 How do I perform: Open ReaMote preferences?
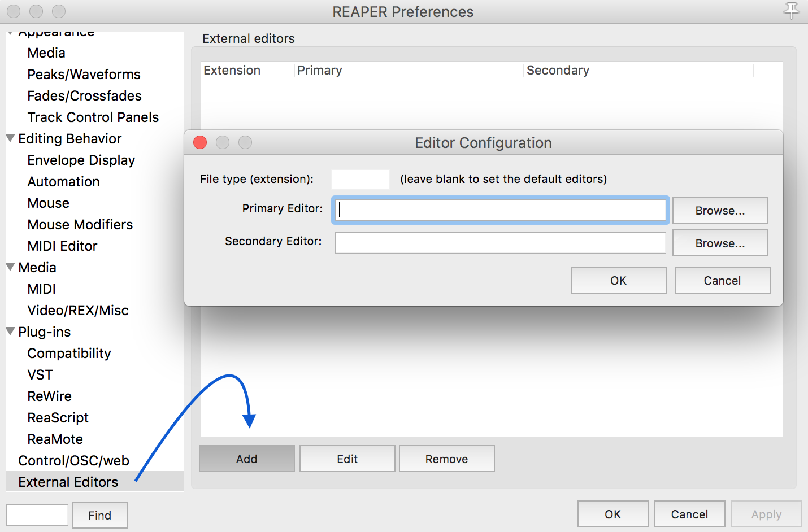(x=55, y=439)
